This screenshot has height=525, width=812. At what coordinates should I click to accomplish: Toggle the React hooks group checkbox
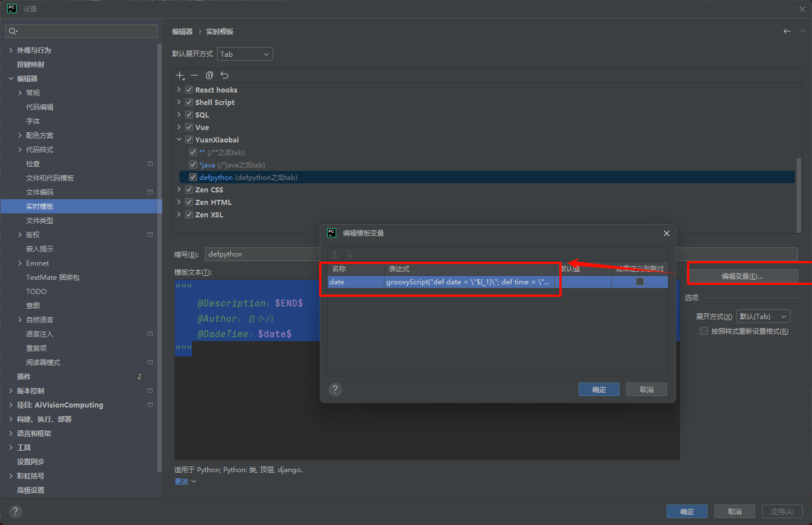(x=189, y=90)
